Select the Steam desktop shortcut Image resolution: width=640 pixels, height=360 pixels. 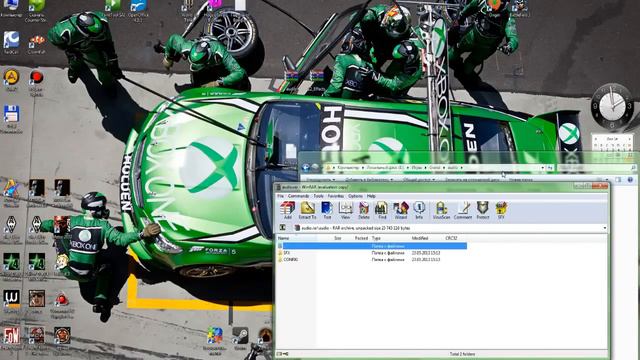[240, 338]
